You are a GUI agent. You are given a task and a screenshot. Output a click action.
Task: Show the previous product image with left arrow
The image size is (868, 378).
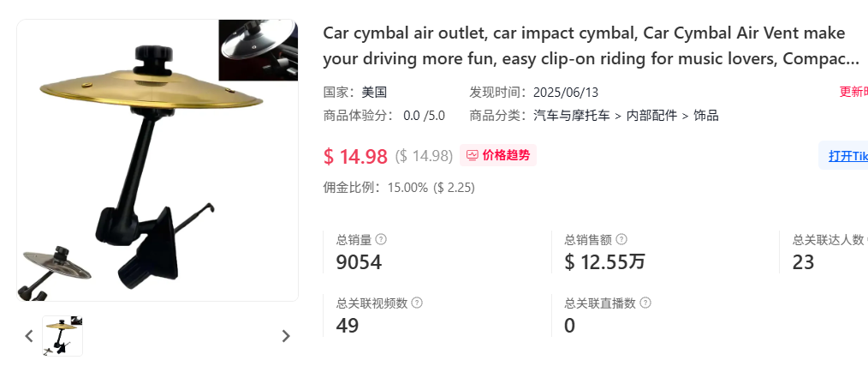point(29,336)
